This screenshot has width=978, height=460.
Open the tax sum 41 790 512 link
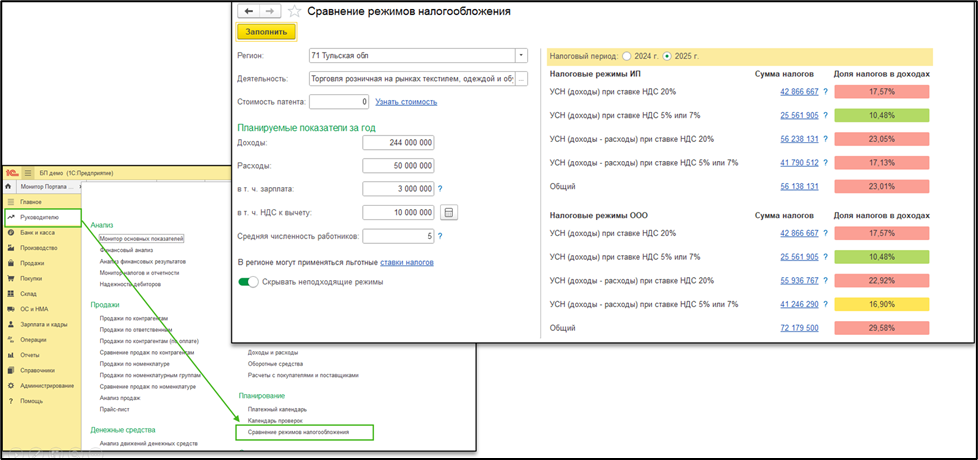click(x=799, y=163)
